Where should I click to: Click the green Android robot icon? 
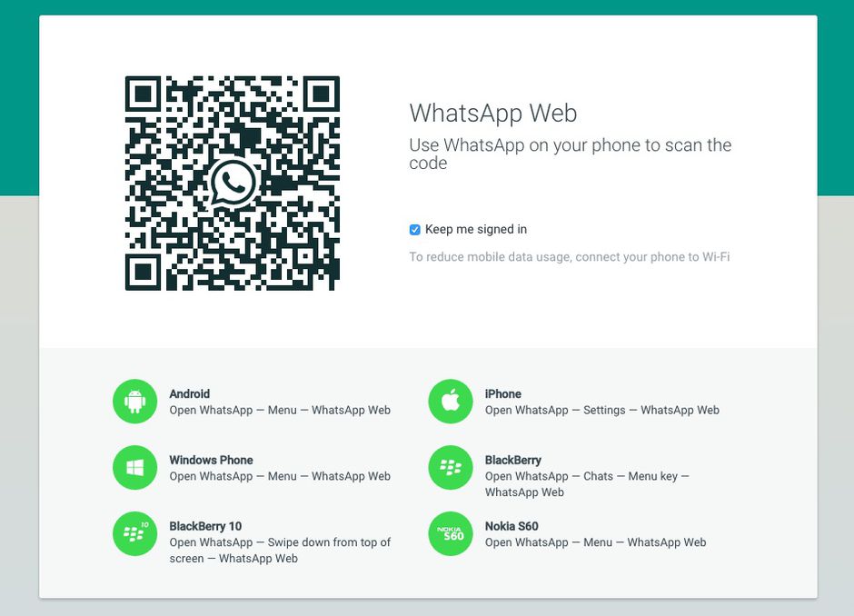tap(135, 402)
